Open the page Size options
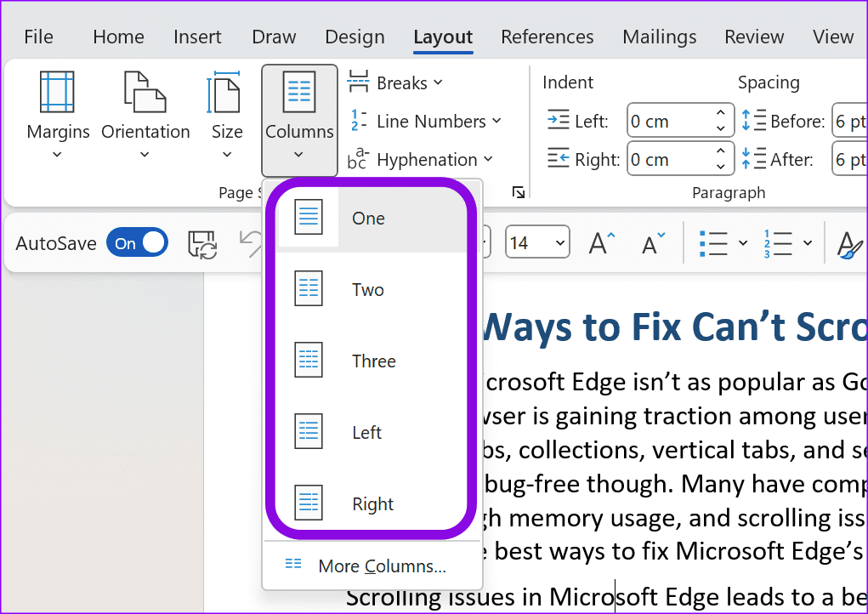 pos(227,115)
